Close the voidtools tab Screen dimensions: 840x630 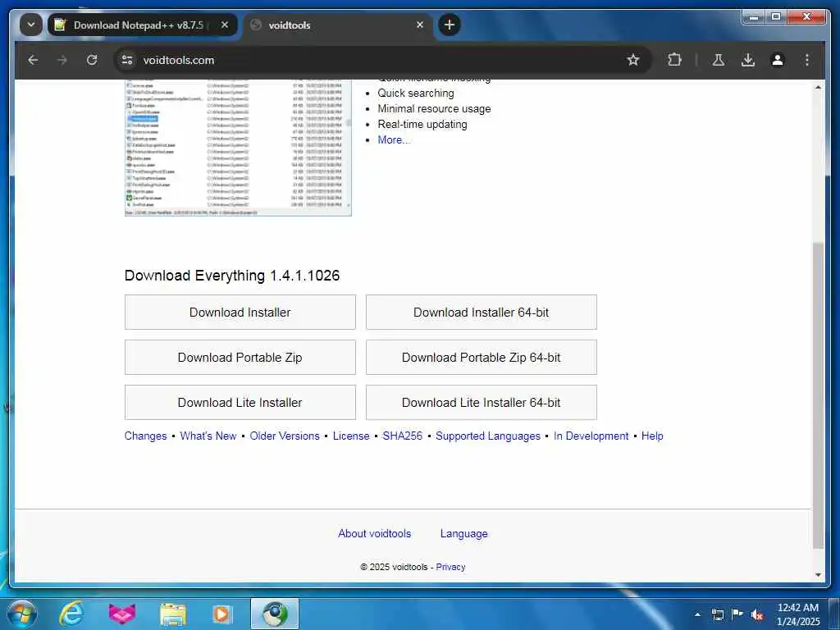click(x=420, y=25)
